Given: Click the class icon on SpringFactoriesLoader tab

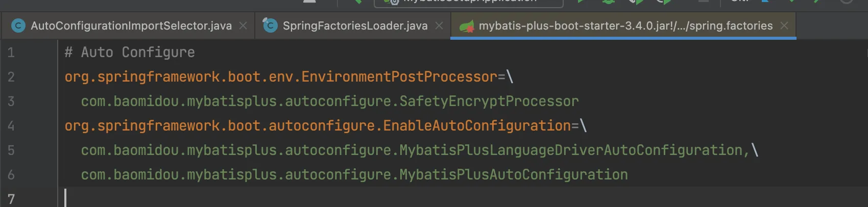Looking at the screenshot, I should [270, 25].
